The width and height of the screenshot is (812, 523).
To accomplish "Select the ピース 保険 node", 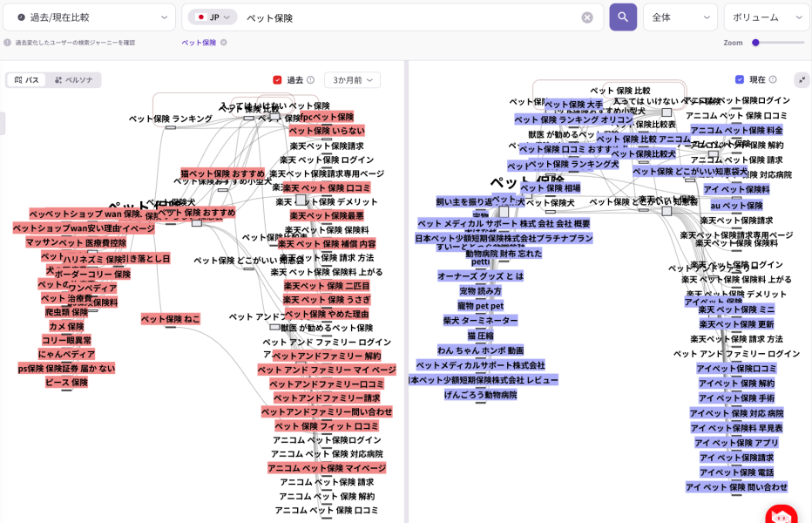I will pyautogui.click(x=66, y=382).
